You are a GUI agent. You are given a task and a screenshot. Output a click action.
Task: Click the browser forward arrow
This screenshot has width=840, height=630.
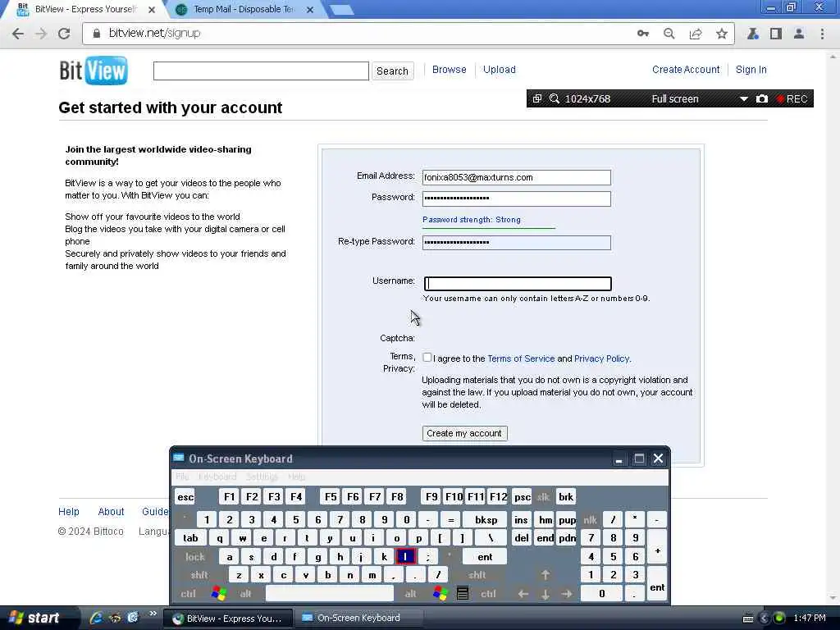point(41,33)
